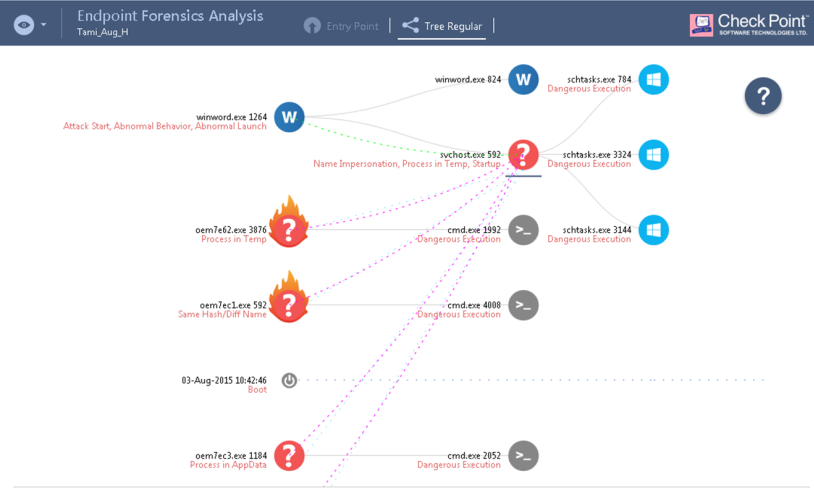
Task: Click 'Dangerous Execution' under cmd.exe 4008
Action: coord(459,315)
